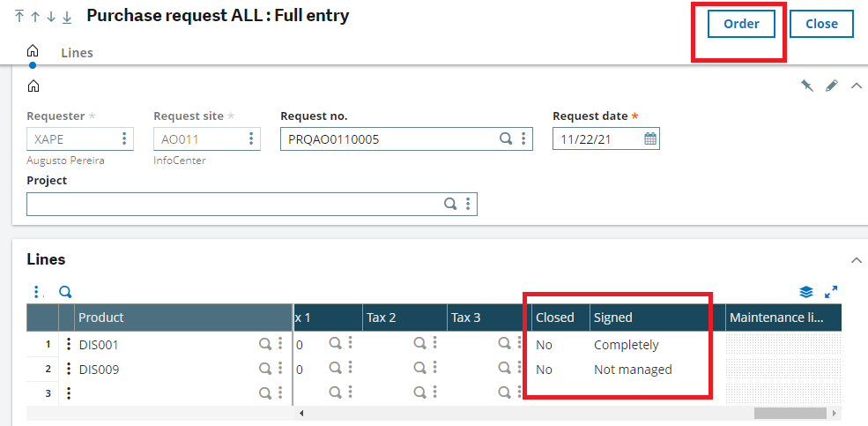Viewport: 868px width, 426px height.
Task: Select product cell DIS009
Action: click(99, 370)
